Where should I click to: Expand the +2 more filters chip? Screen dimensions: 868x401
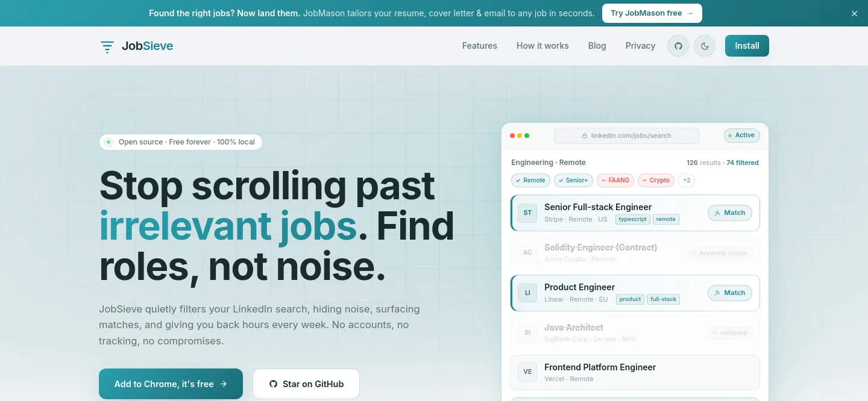click(x=687, y=180)
